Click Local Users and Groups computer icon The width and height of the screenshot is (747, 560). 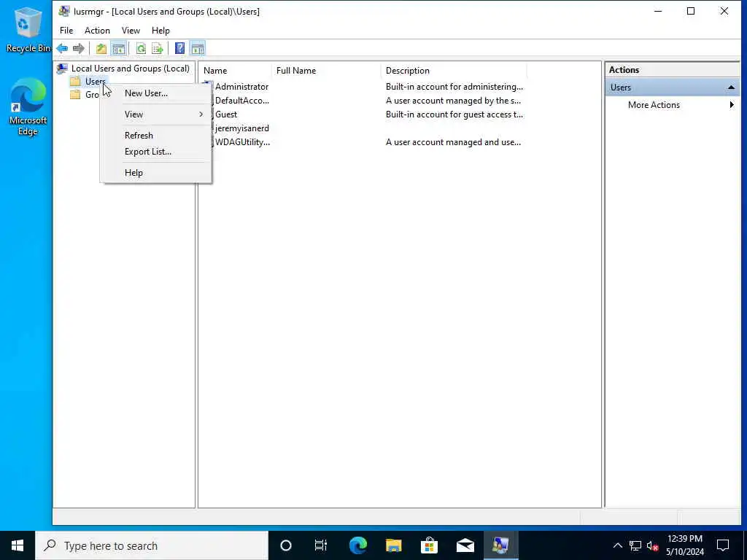tap(62, 69)
